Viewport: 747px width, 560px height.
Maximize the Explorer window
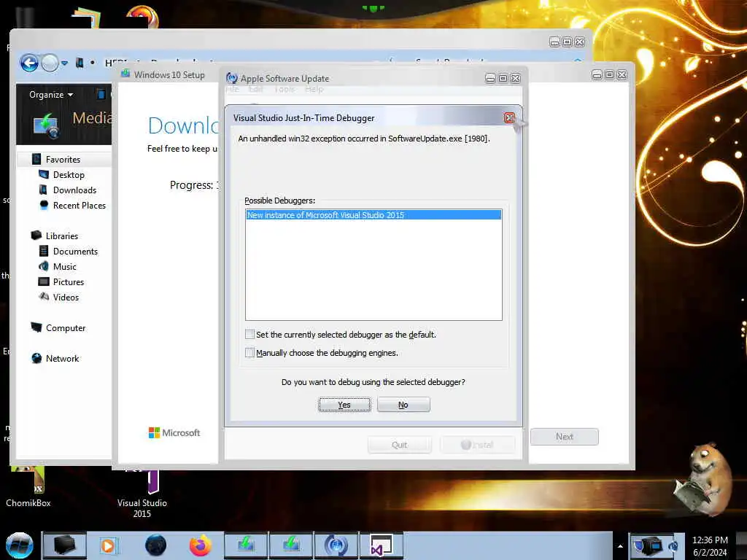[567, 42]
